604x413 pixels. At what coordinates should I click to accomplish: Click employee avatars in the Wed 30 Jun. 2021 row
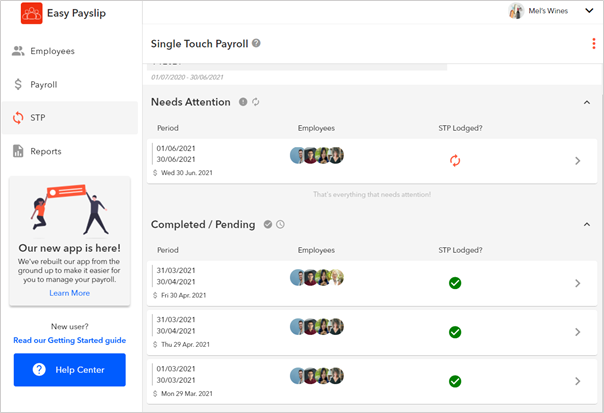coord(317,156)
